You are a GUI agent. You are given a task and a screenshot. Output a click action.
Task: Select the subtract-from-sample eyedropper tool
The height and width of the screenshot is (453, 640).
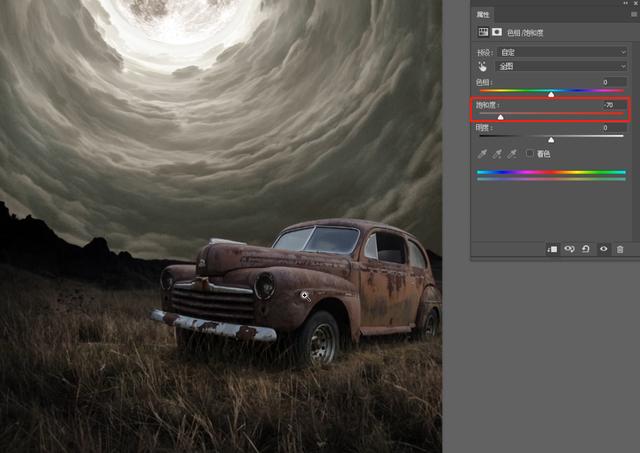tap(513, 153)
